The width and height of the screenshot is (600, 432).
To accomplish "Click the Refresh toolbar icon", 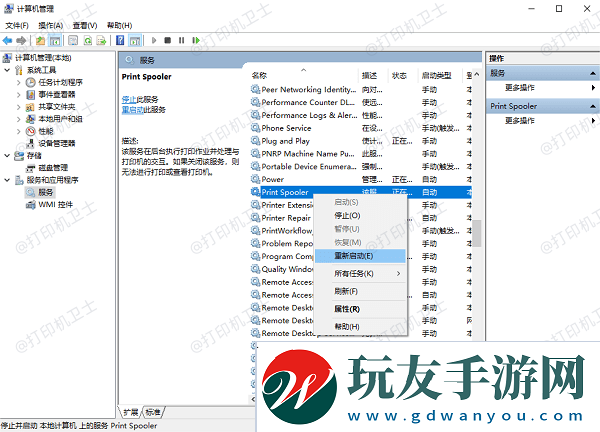I will tap(88, 40).
